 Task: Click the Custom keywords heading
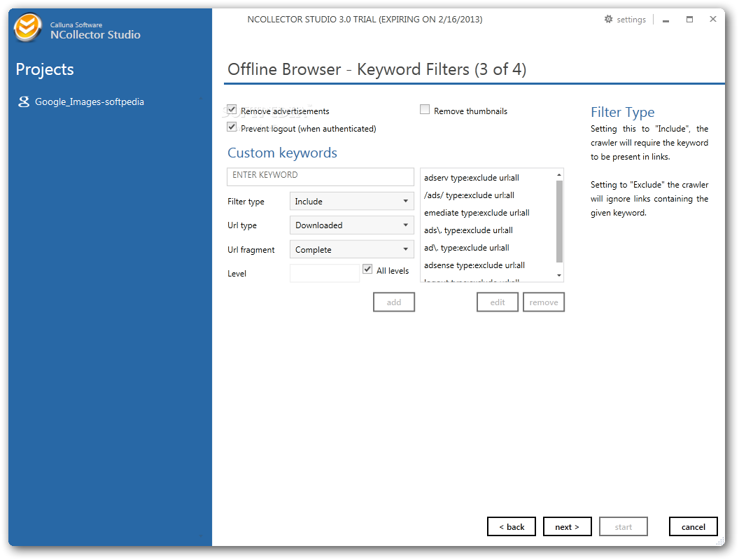[x=282, y=153]
